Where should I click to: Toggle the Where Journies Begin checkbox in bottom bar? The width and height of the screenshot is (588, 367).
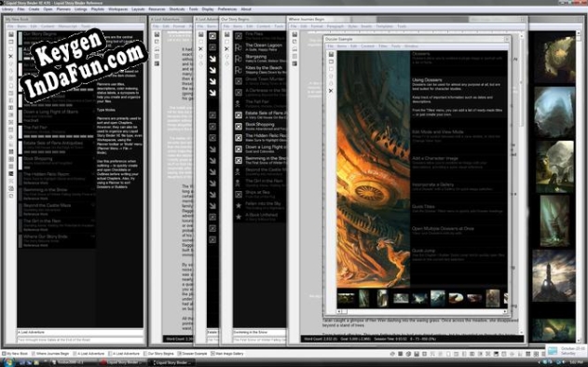pos(34,354)
